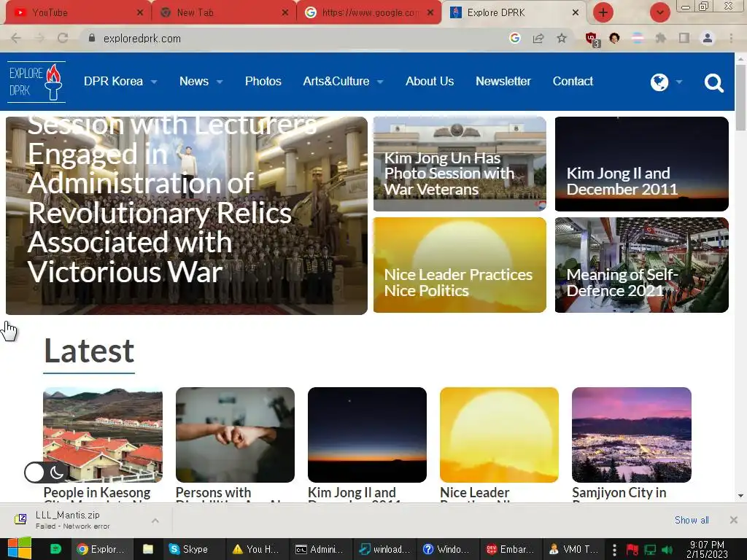Screen dimensions: 747x560
Task: Share this page icon
Action: (x=538, y=39)
